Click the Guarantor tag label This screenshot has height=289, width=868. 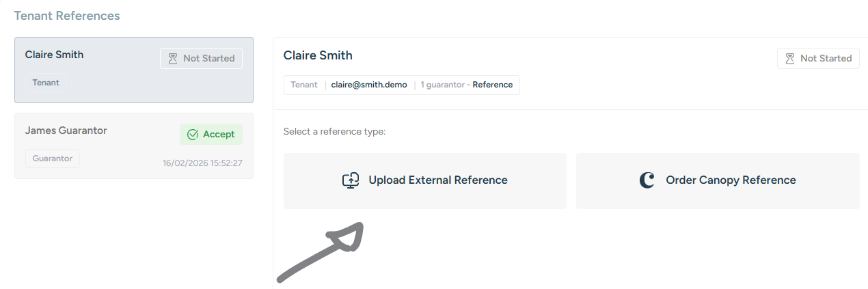tap(53, 159)
